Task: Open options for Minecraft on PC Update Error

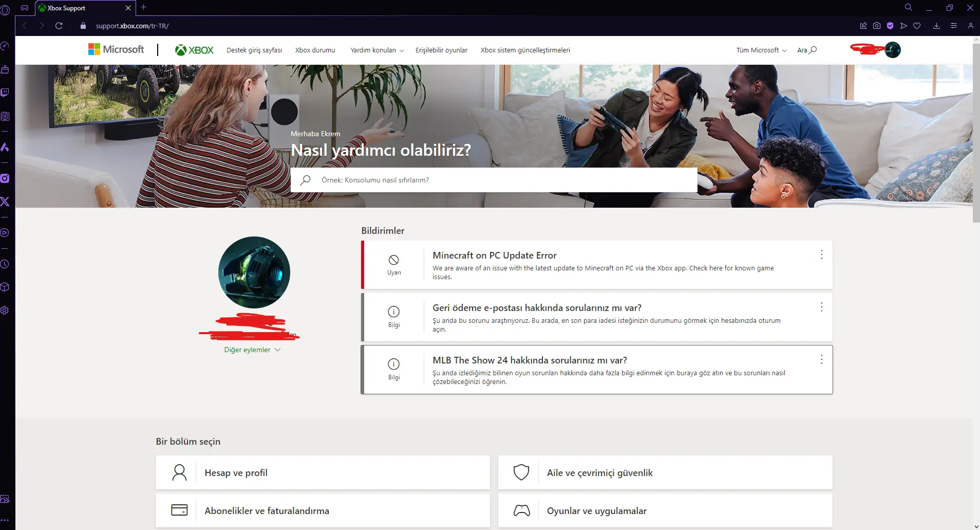Action: click(821, 254)
